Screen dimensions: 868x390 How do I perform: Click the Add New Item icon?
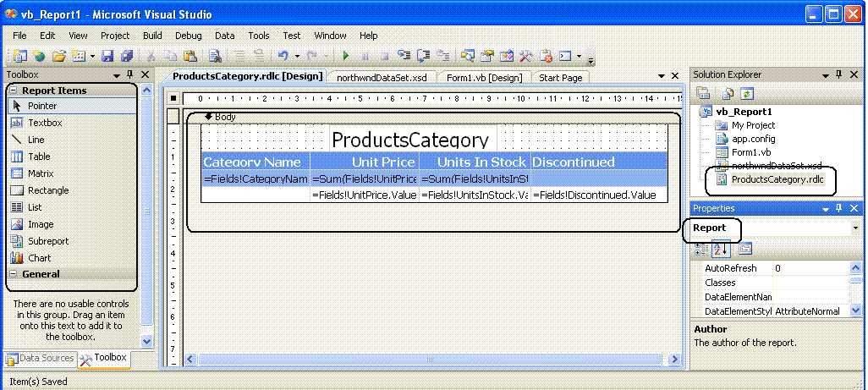tap(78, 55)
